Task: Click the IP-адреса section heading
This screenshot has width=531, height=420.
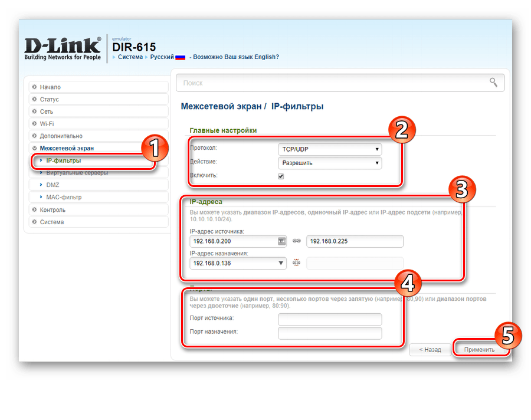Action: tap(206, 202)
